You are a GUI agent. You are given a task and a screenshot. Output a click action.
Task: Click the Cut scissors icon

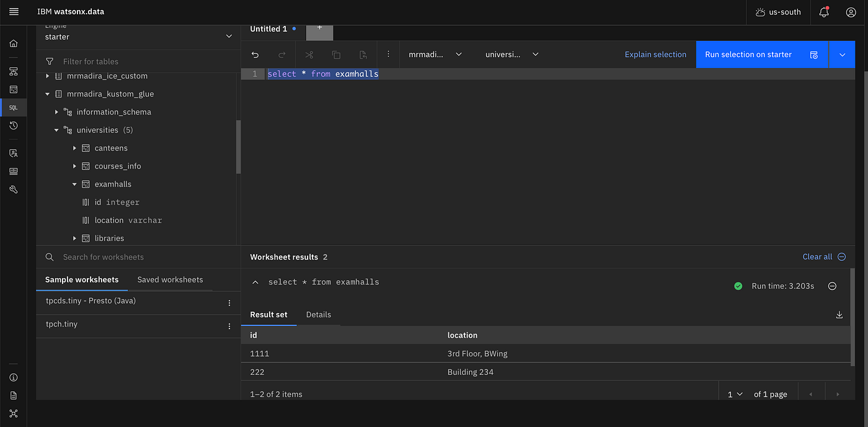pyautogui.click(x=309, y=55)
